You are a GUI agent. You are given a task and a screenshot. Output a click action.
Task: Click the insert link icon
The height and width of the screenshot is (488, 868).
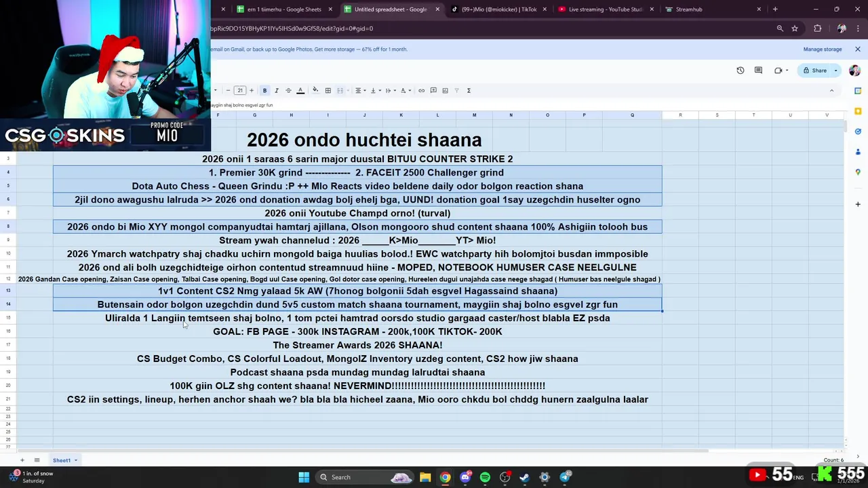(421, 90)
